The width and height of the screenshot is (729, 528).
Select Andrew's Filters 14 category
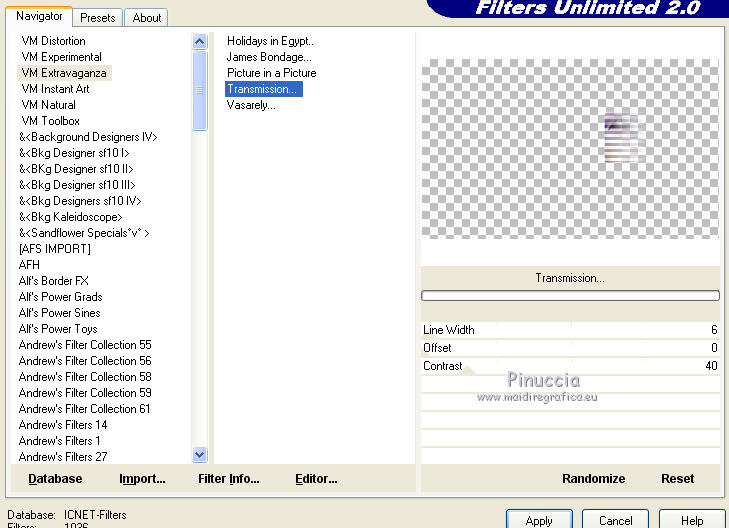coord(63,425)
